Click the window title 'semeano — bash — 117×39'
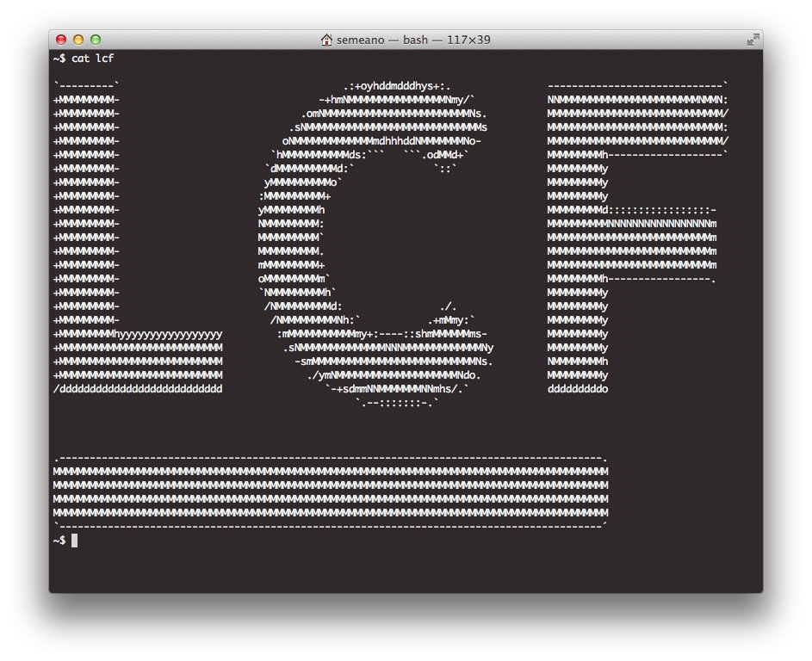 click(x=413, y=40)
